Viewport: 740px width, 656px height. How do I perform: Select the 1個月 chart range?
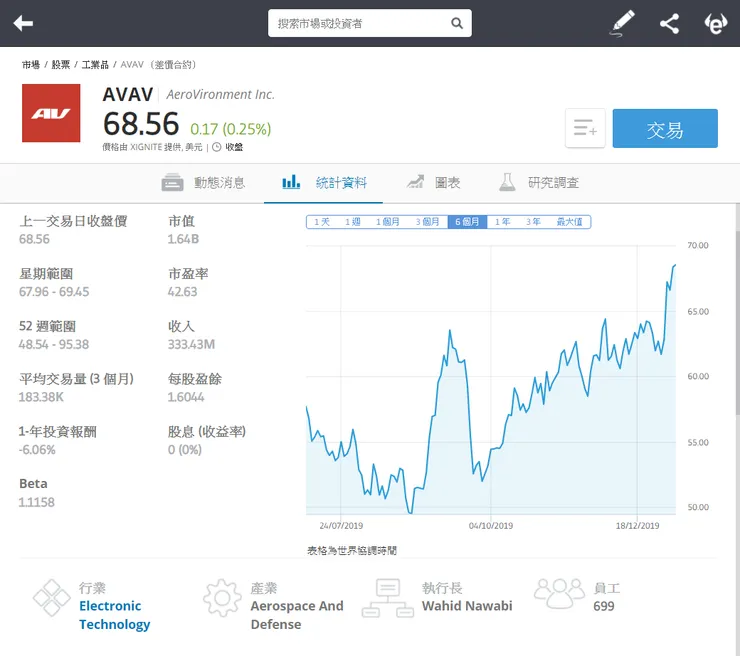tap(387, 222)
